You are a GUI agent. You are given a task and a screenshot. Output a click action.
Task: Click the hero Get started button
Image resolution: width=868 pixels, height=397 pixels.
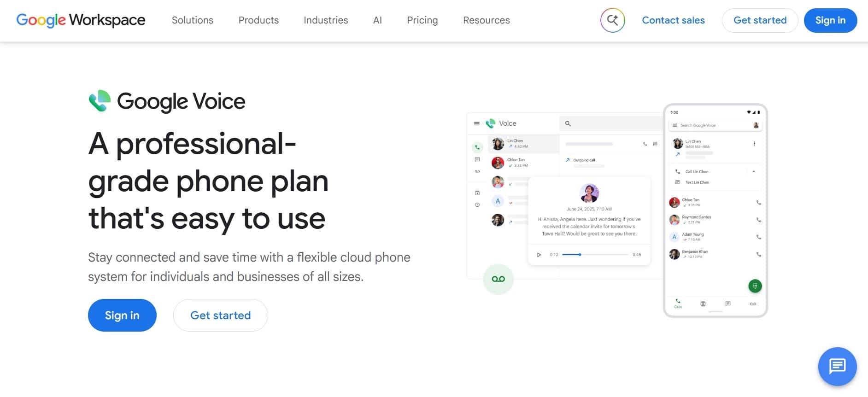click(x=220, y=315)
